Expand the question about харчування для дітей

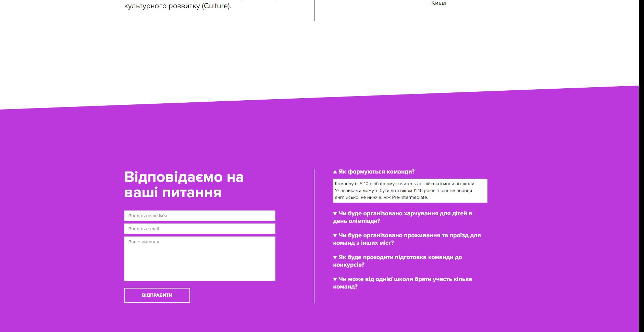tap(405, 217)
